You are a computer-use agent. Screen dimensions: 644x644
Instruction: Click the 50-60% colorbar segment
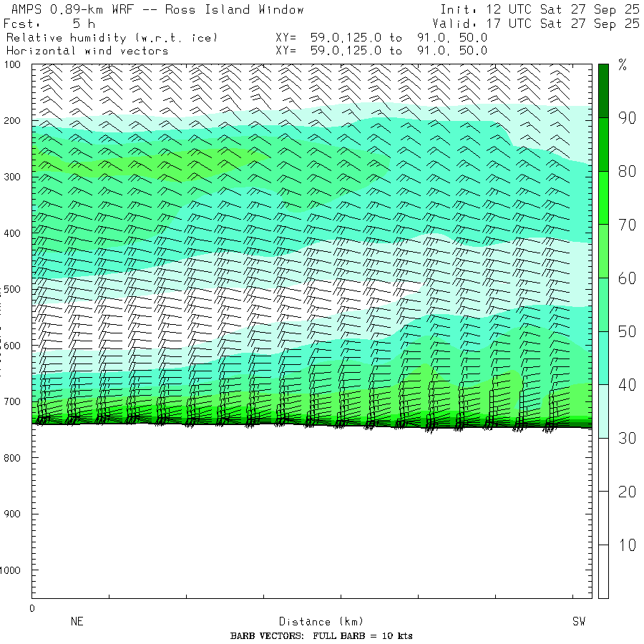603,304
